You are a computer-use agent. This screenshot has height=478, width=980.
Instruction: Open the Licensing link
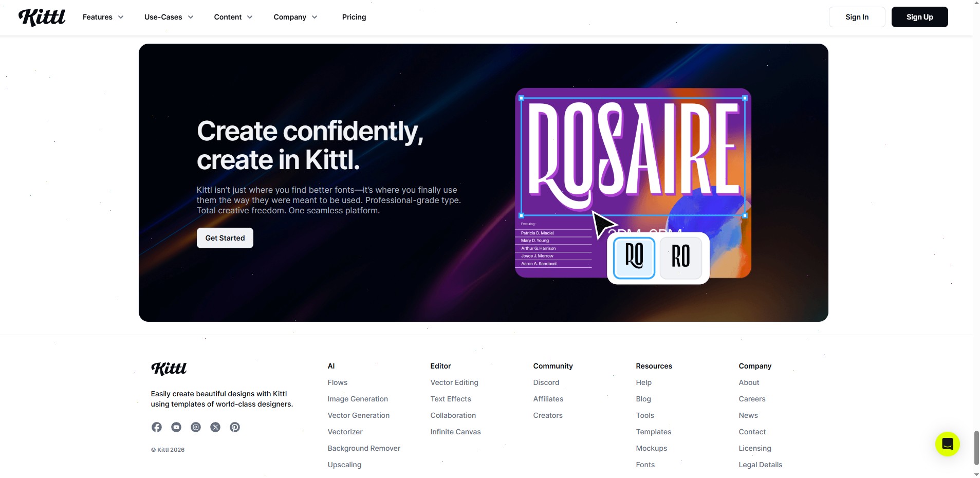pos(755,448)
